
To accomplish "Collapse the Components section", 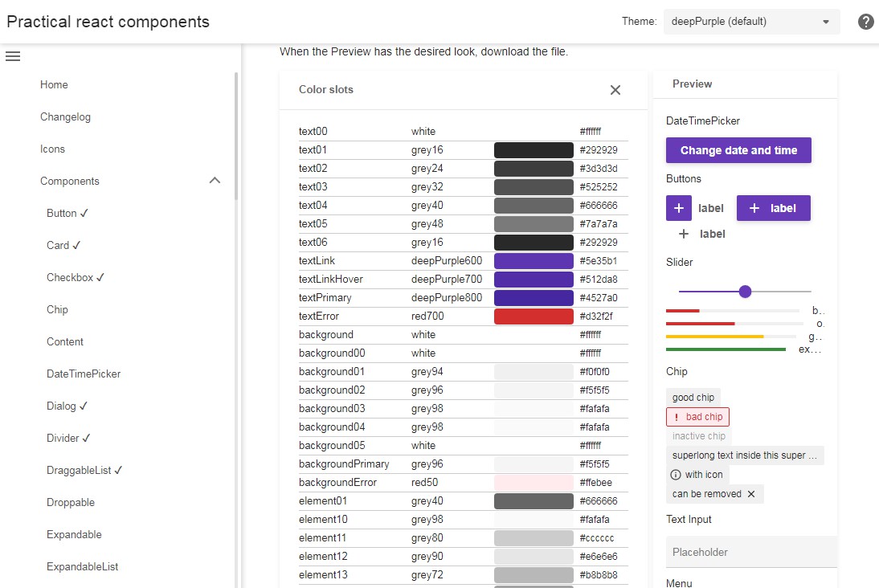I will click(x=215, y=181).
